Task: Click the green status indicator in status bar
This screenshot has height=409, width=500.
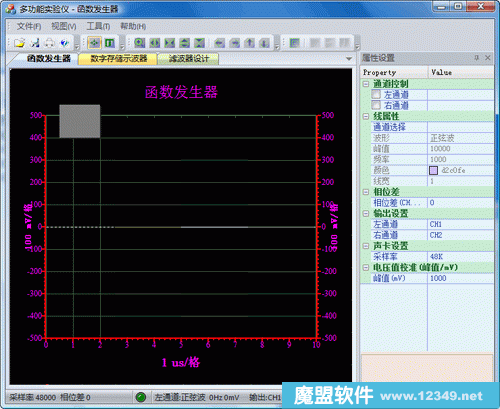Action: [141, 397]
